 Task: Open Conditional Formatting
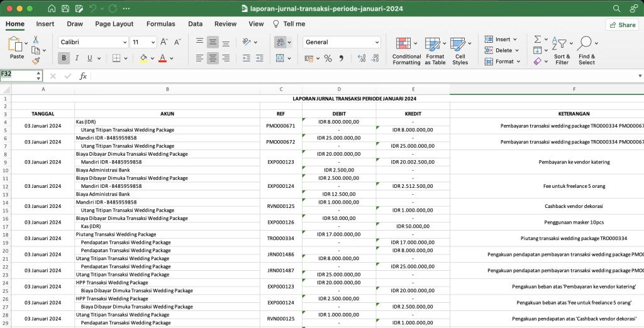tap(406, 51)
